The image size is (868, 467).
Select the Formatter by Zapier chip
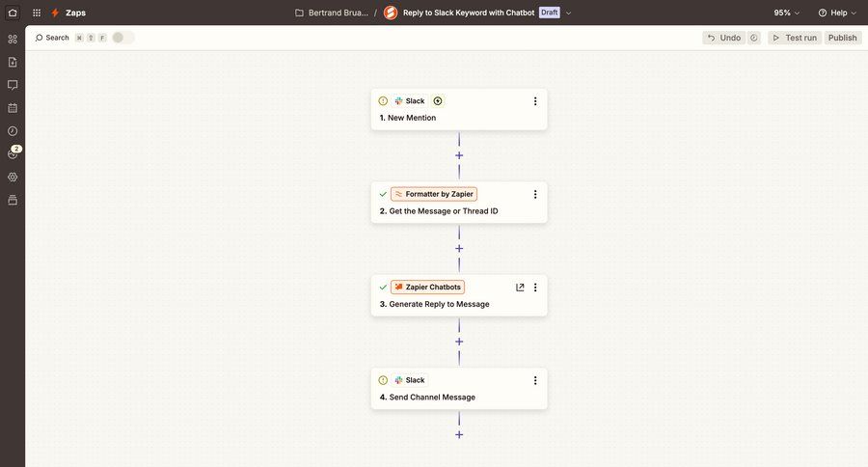click(x=434, y=194)
